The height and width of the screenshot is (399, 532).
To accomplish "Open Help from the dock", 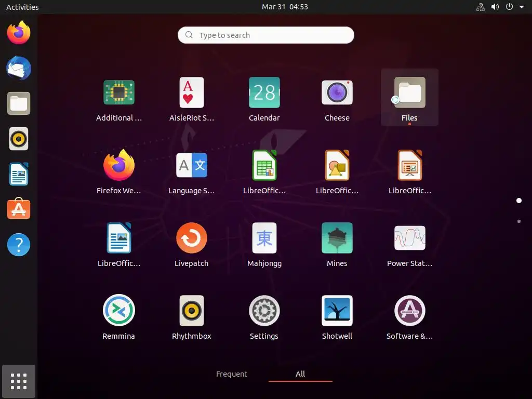I will 19,244.
